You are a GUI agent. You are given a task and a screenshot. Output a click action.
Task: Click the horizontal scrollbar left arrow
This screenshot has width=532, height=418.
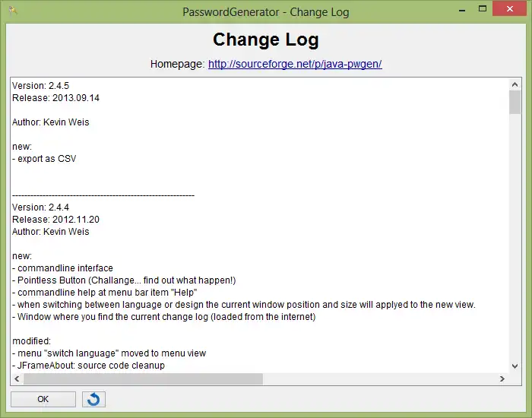[x=17, y=378]
